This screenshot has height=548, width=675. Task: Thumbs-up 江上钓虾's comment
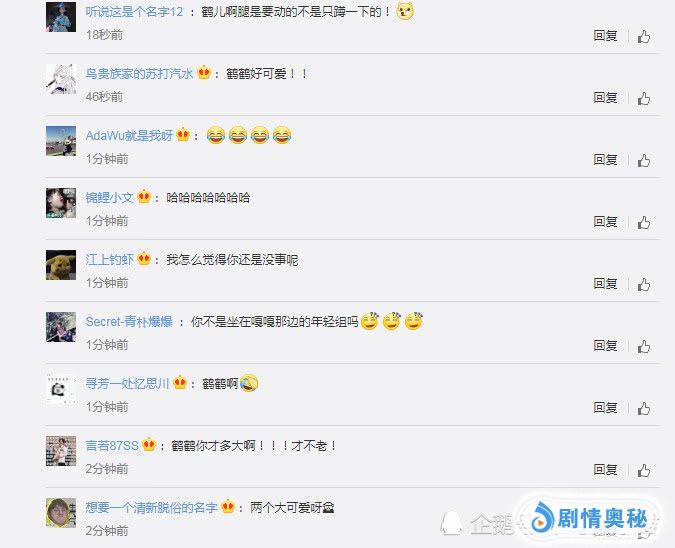(644, 285)
